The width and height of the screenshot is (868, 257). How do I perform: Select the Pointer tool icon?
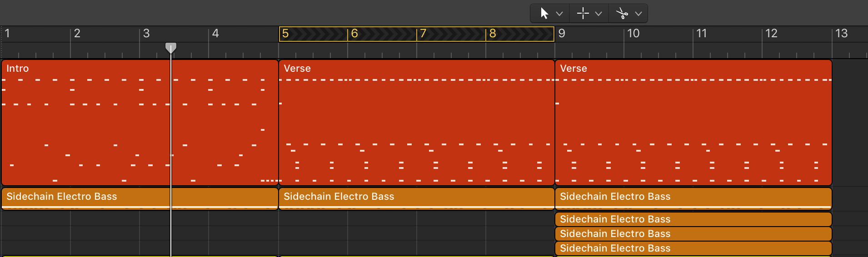544,14
